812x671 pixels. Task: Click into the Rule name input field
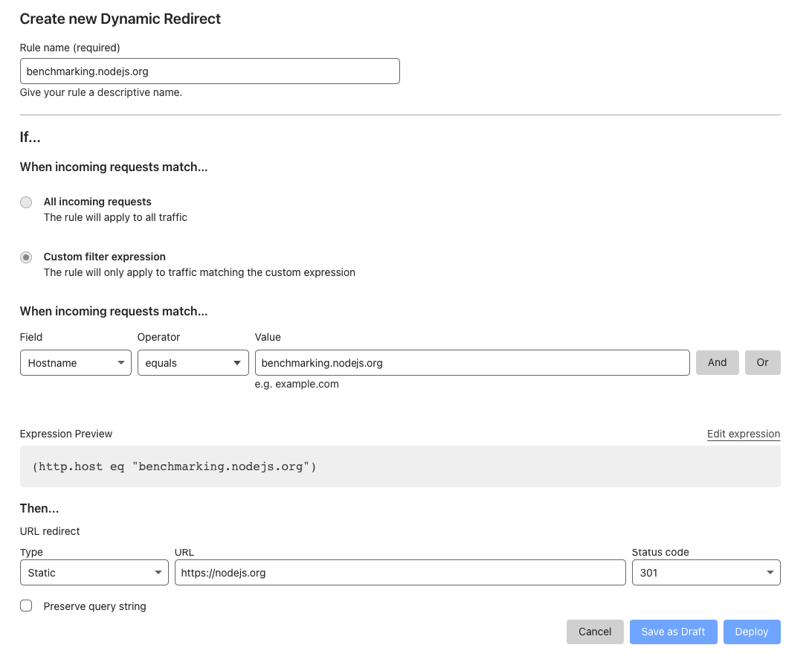click(x=210, y=71)
